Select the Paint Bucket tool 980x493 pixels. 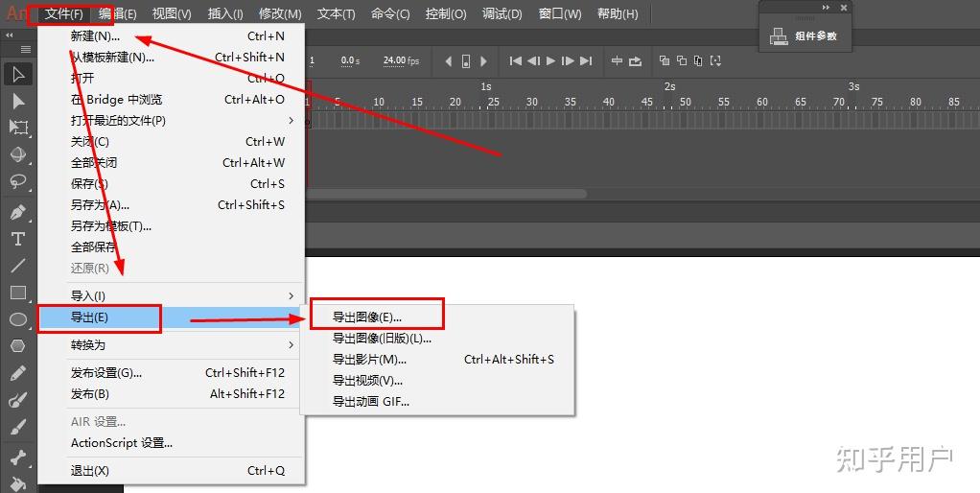[x=18, y=483]
